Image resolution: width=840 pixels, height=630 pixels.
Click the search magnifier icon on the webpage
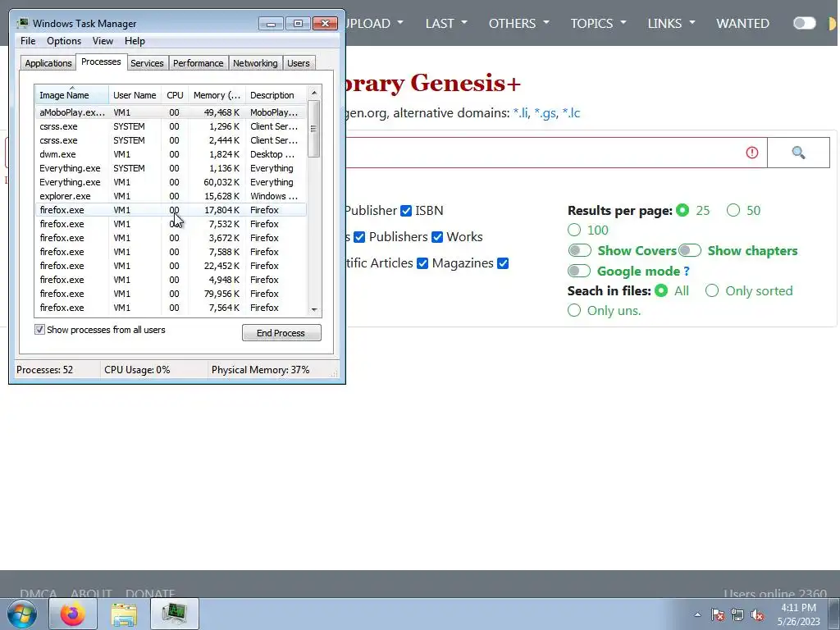point(798,153)
